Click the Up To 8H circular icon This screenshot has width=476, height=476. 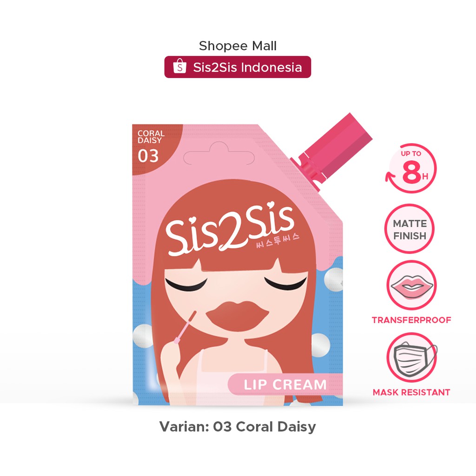point(411,168)
